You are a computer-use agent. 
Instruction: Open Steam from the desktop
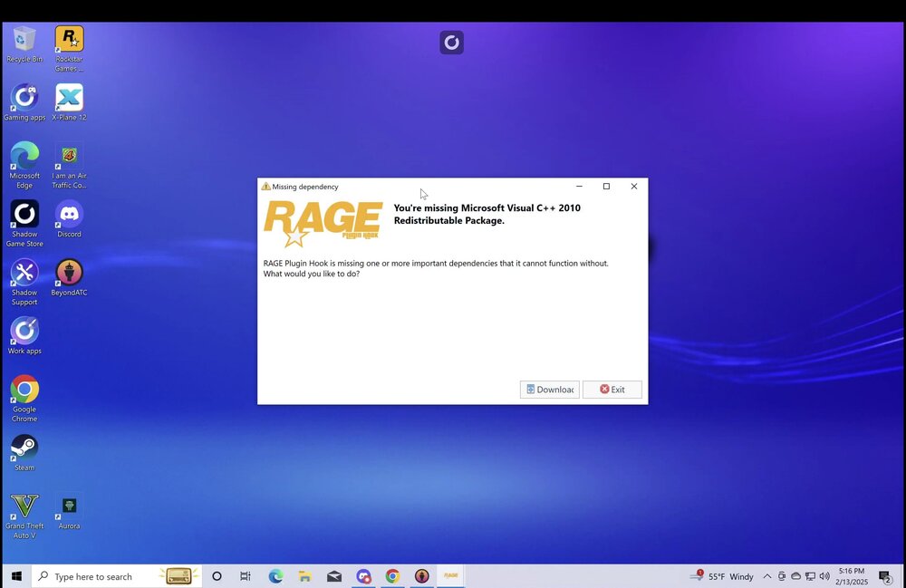click(24, 446)
